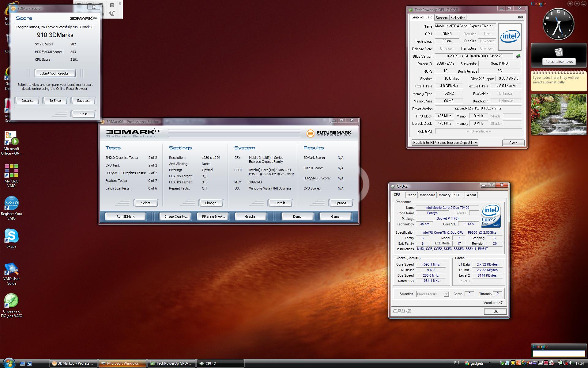
Task: Click Graphs button in 3DMark06
Action: (x=251, y=217)
